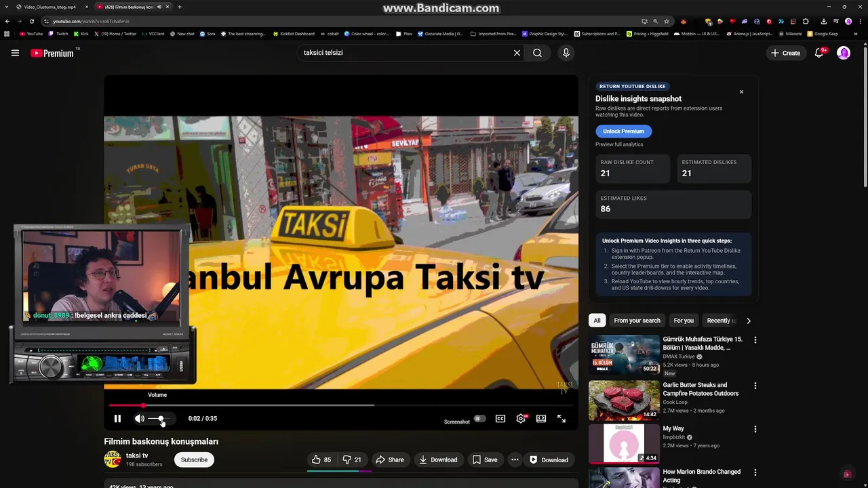Viewport: 868px width, 488px height.
Task: Open player settings gear
Action: [521, 419]
